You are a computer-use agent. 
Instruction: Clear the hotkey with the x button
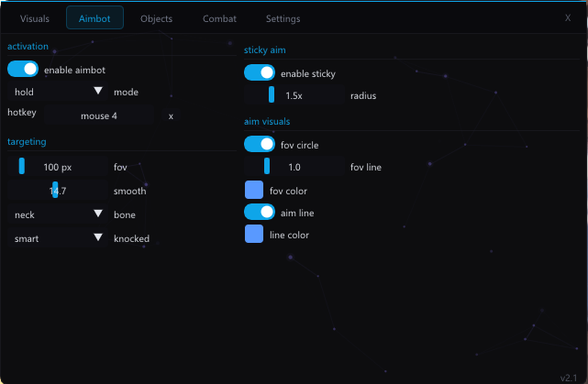[x=171, y=115]
